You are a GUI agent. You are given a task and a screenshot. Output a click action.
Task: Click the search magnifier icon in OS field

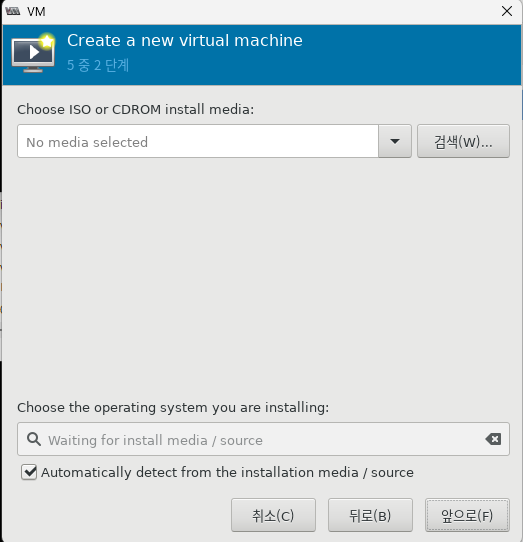[x=34, y=439]
